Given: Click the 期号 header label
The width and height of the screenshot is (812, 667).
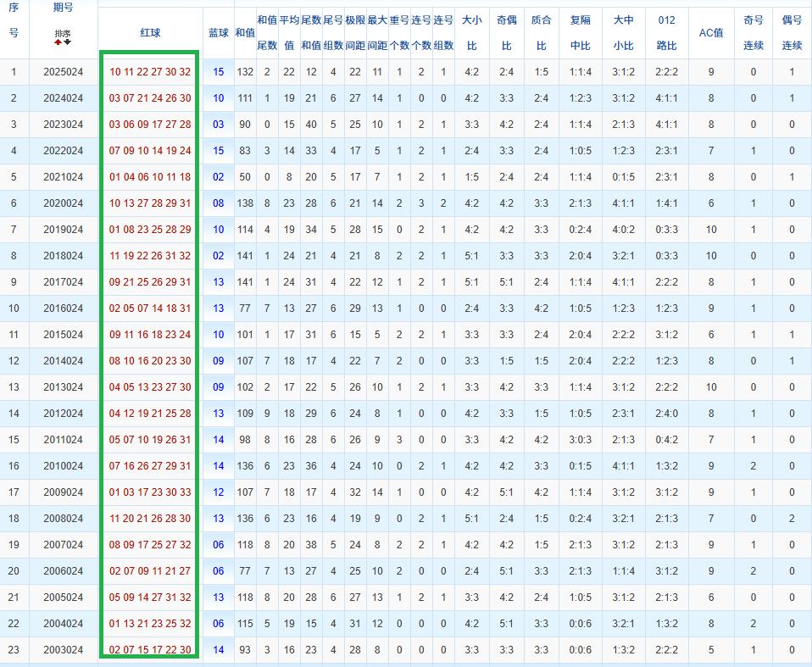Looking at the screenshot, I should click(x=63, y=8).
